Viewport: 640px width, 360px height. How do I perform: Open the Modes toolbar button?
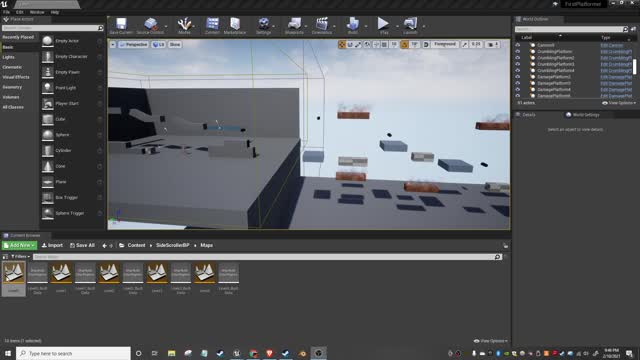(184, 24)
